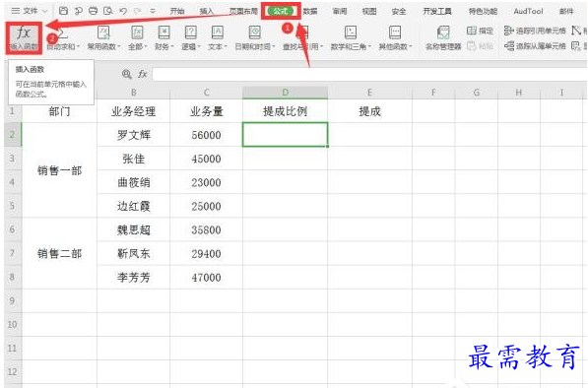
Task: Click the Redo arrow icon
Action: [x=138, y=11]
